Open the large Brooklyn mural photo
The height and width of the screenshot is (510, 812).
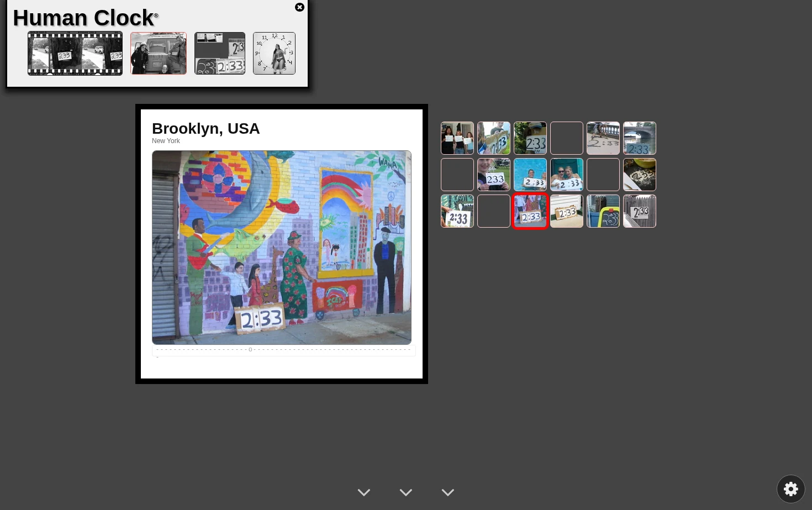pos(282,248)
